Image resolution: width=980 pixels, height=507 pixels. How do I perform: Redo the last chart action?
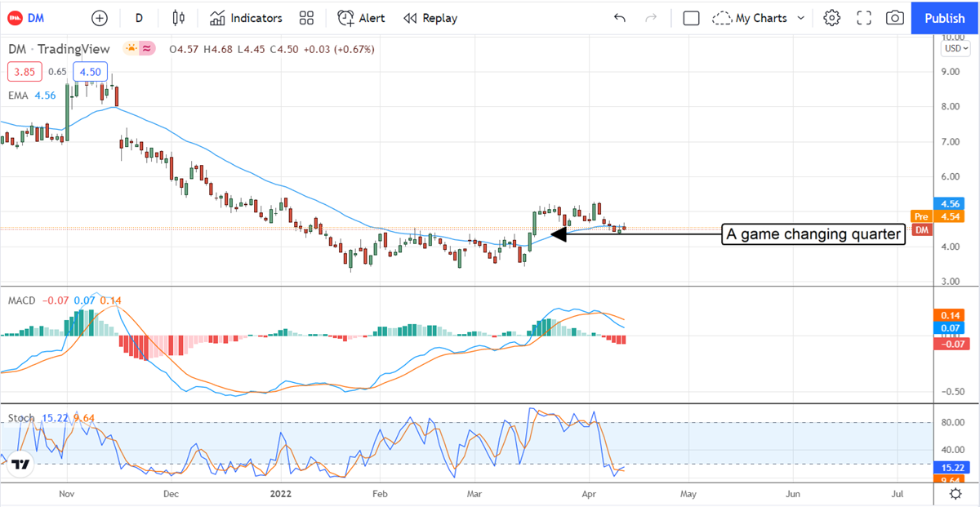(651, 18)
